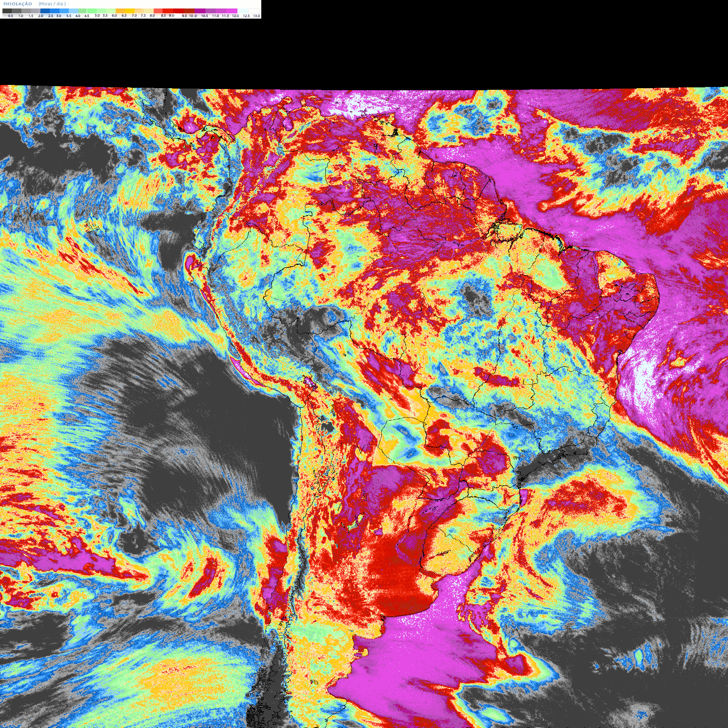Select the bright magenta swatch left of 12.0
Viewport: 728px width, 728px height.
click(232, 11)
